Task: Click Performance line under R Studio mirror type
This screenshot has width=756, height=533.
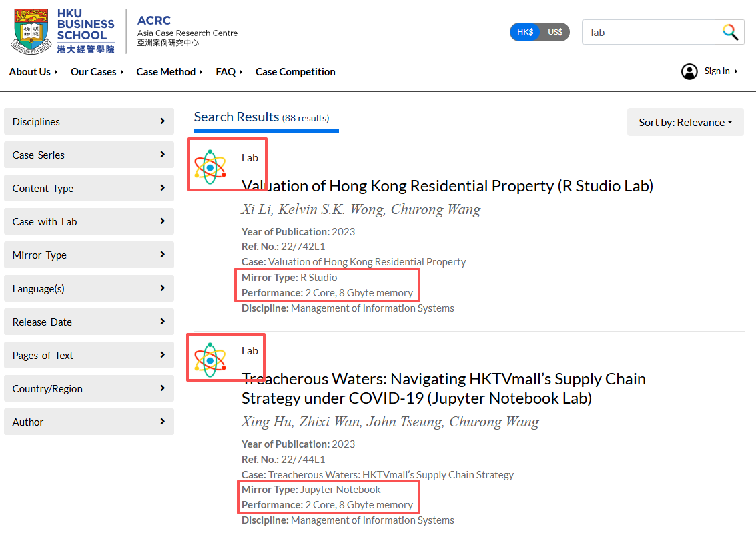Action: coord(328,293)
